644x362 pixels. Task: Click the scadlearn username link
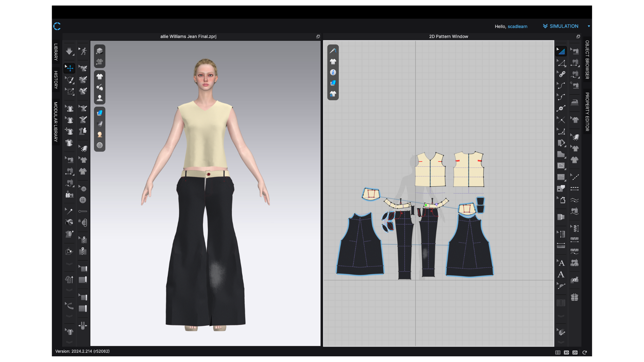click(x=517, y=26)
